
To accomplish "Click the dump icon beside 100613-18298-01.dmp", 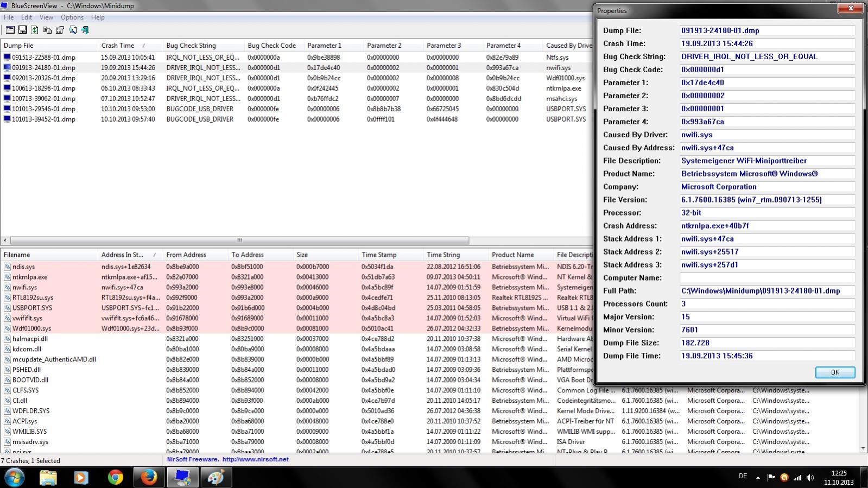I will tap(7, 88).
